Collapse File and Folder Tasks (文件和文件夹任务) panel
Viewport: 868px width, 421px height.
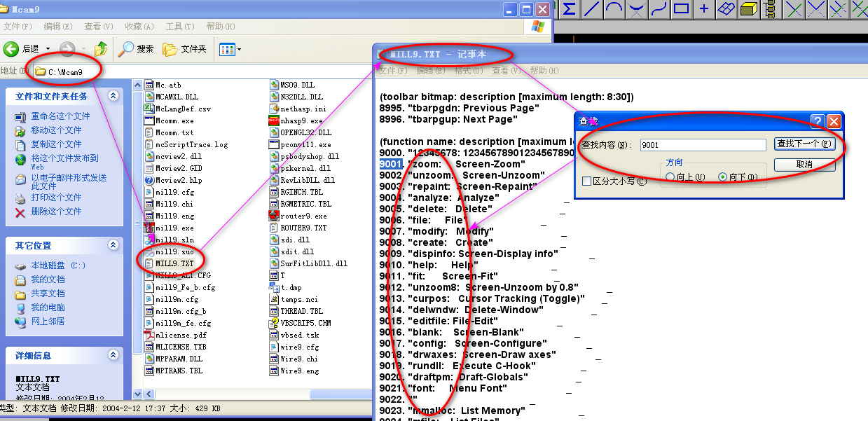point(113,96)
